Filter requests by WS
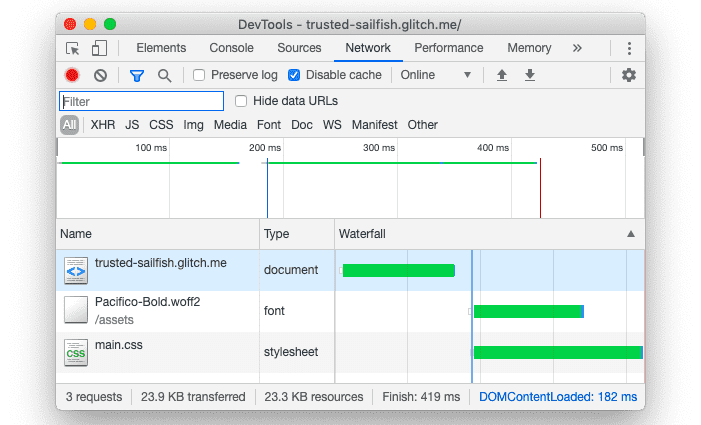The height and width of the screenshot is (425, 701). tap(332, 125)
